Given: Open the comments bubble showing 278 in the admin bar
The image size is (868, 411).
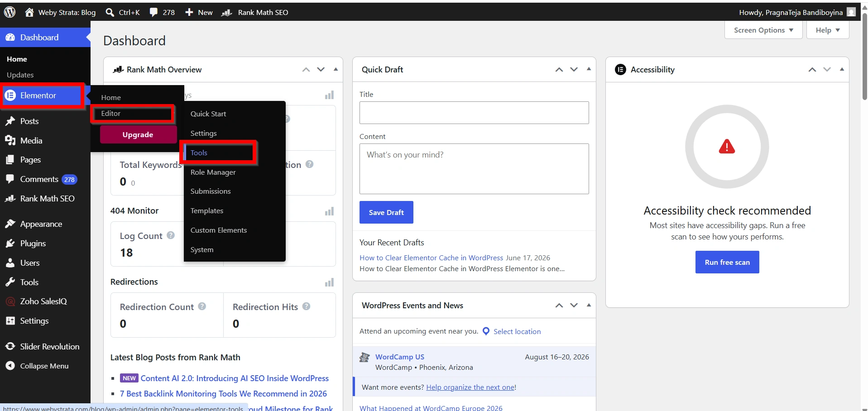Looking at the screenshot, I should [154, 12].
